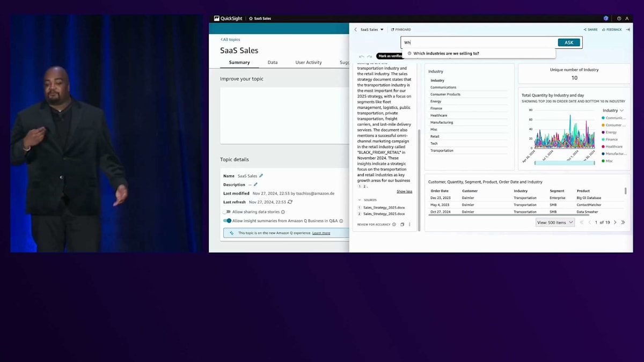Click info icon beside Review for Accuracy
Image resolution: width=644 pixels, height=362 pixels.
[394, 225]
